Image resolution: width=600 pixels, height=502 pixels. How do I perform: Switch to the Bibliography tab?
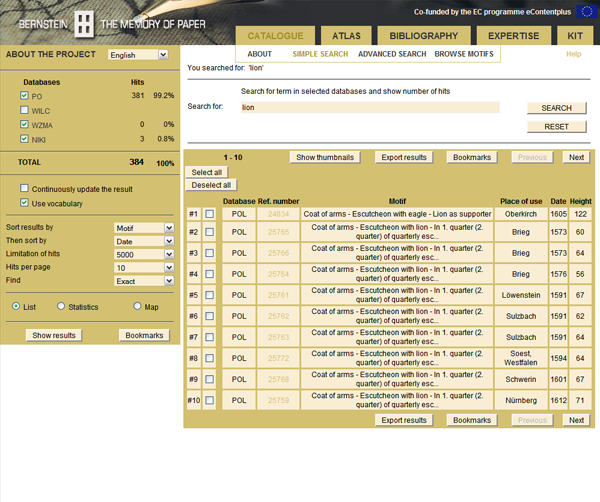424,36
